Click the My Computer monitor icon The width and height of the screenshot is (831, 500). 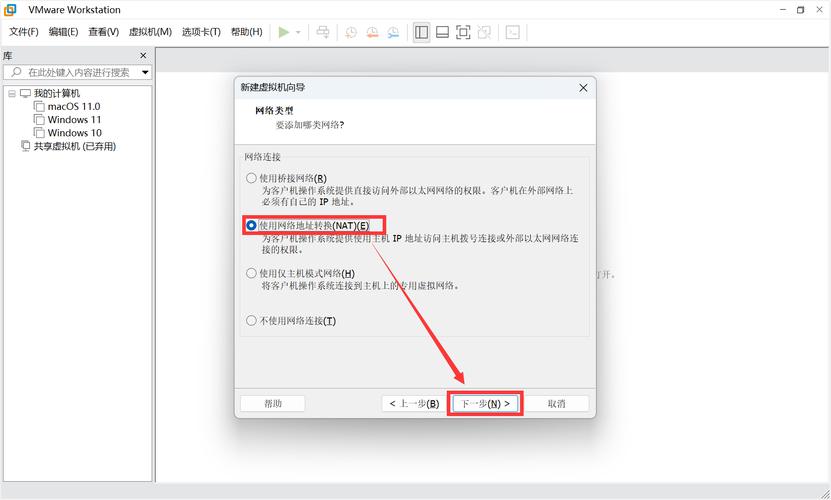pos(25,93)
